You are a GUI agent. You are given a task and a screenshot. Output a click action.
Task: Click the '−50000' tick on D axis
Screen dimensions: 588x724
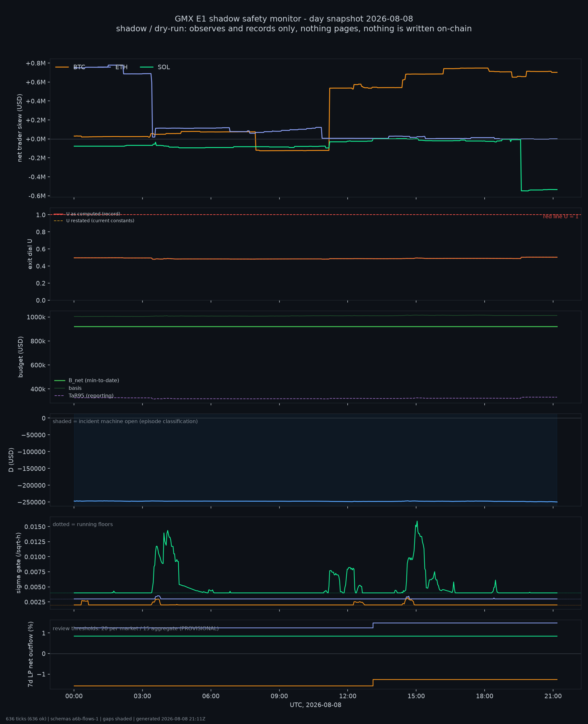click(x=33, y=435)
